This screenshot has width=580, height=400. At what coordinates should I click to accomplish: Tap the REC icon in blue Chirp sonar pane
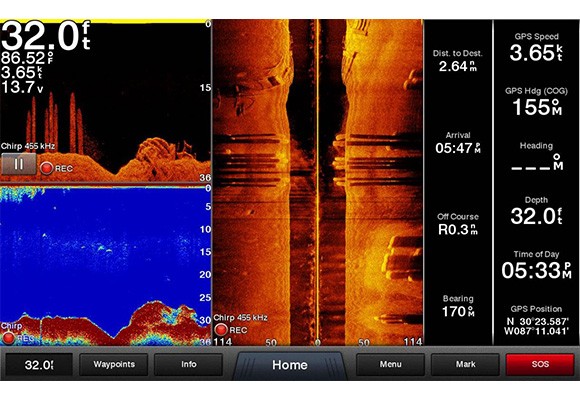pyautogui.click(x=8, y=338)
